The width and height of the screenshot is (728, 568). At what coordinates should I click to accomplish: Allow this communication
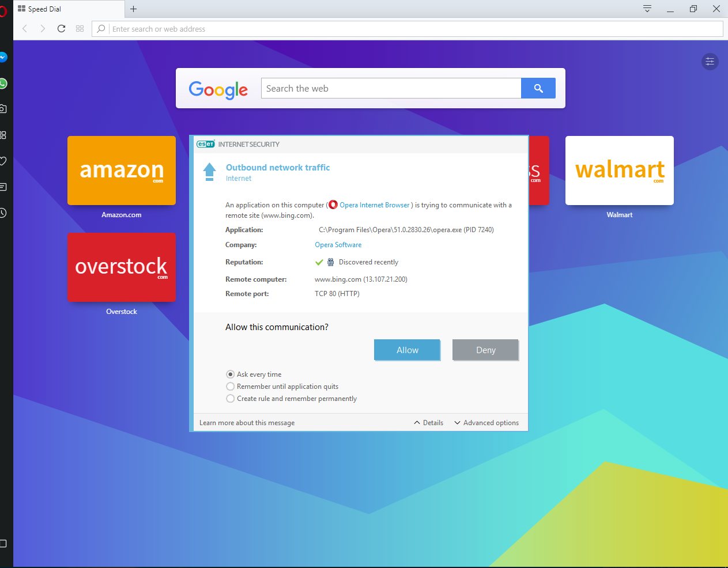pyautogui.click(x=407, y=350)
